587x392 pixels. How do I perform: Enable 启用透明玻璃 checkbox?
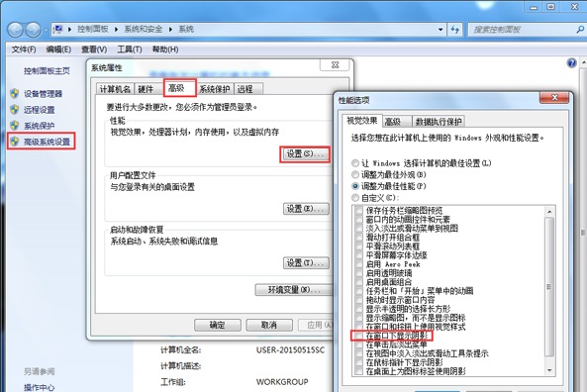358,273
